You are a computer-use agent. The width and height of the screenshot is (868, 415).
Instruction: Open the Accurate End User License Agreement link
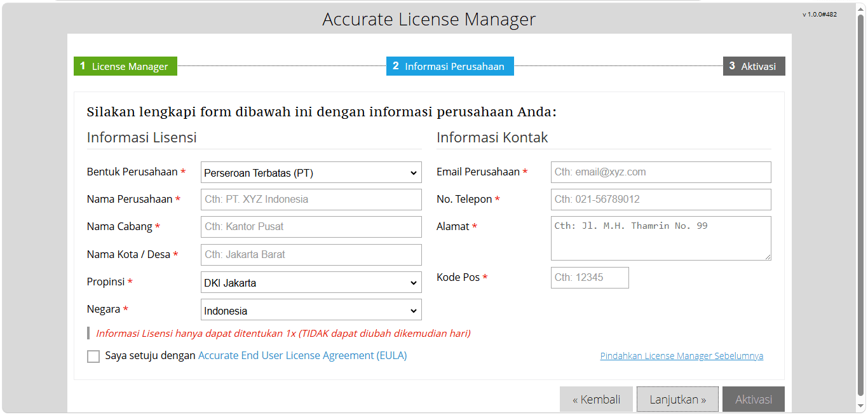coord(302,356)
